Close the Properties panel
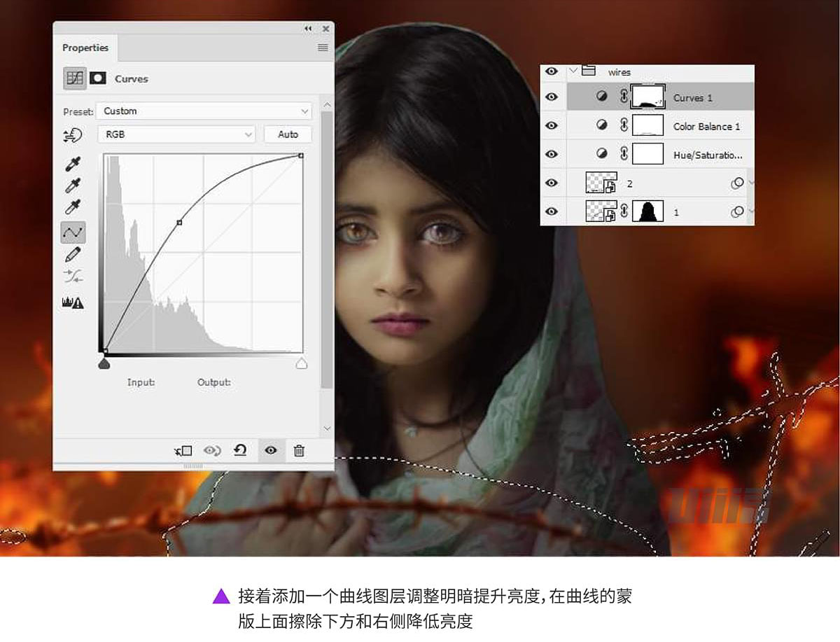 325,29
